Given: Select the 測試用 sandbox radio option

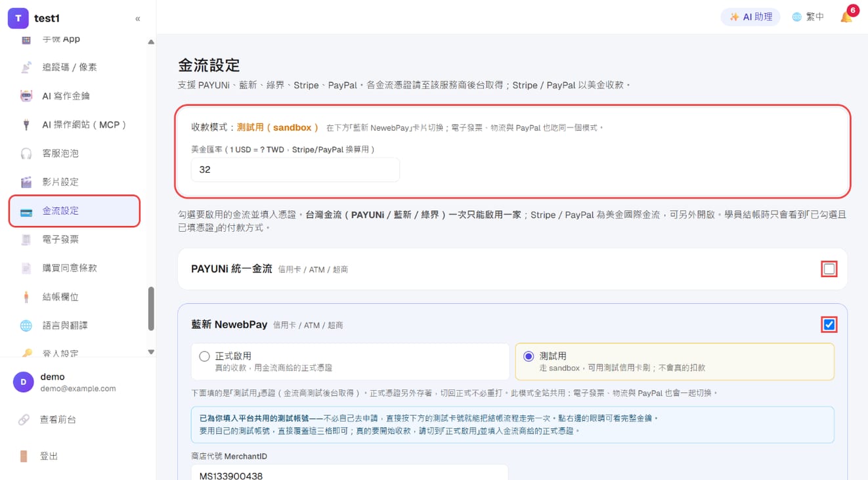Looking at the screenshot, I should (x=529, y=357).
